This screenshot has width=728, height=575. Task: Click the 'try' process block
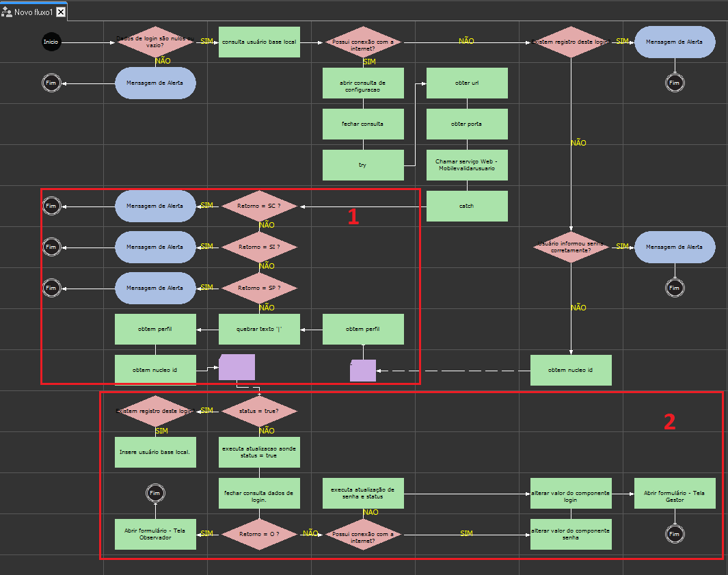[x=363, y=165]
